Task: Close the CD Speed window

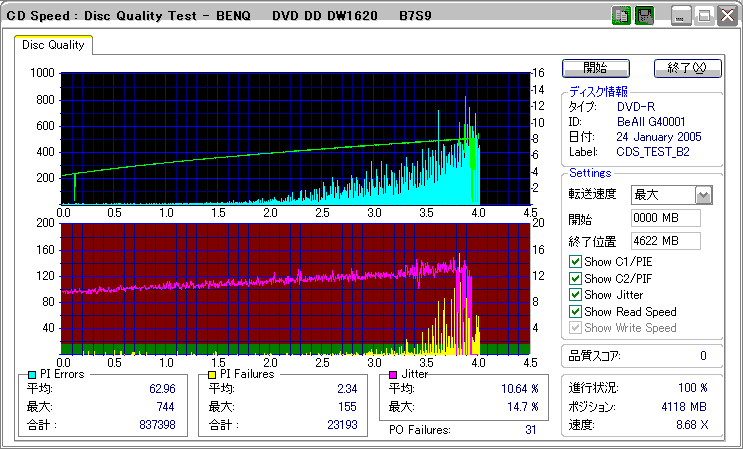Action: click(725, 16)
